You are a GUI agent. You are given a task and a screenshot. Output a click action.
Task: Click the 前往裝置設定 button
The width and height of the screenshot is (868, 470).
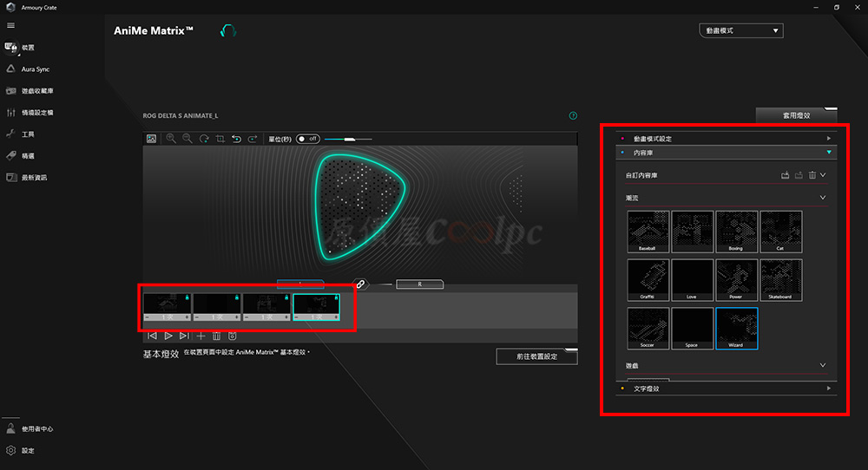pyautogui.click(x=536, y=356)
